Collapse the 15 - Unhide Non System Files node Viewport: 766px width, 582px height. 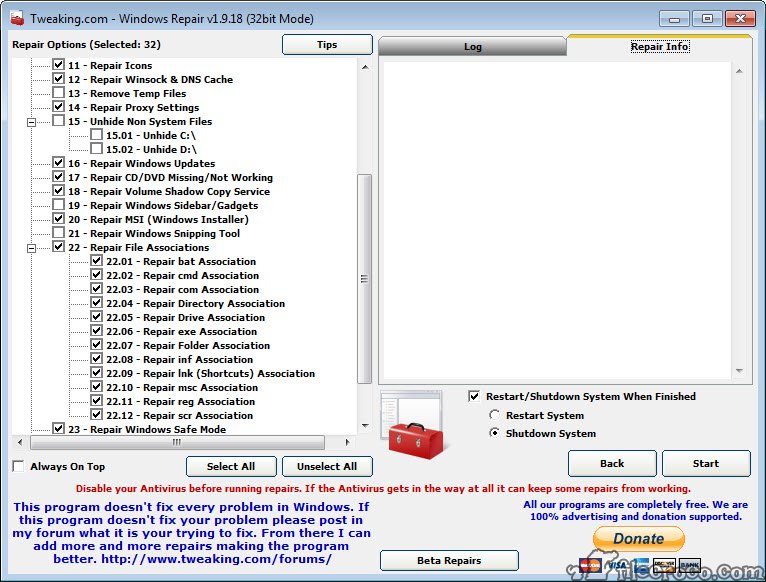click(31, 122)
